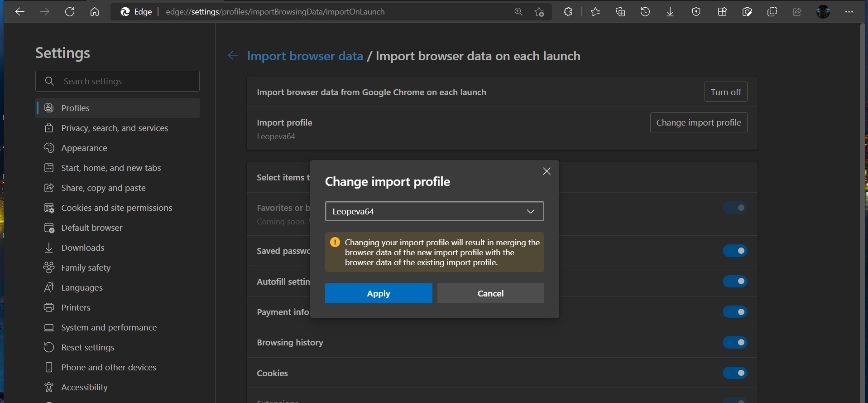Click the zoom magnifier in address bar

click(518, 12)
